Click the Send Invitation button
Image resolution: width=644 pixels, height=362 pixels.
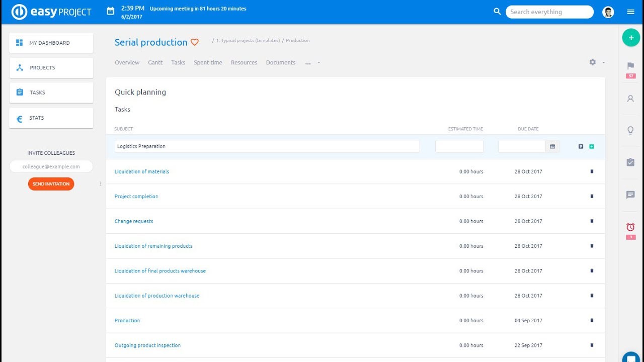click(51, 184)
